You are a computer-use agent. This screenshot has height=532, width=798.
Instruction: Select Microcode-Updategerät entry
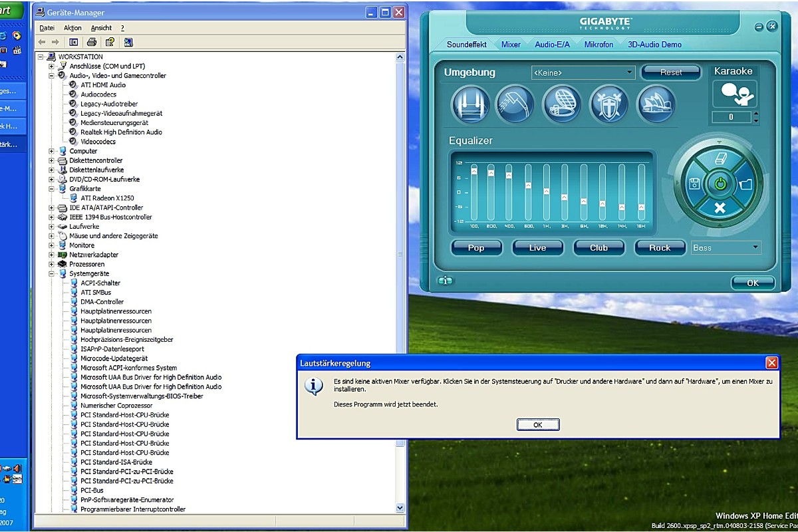click(x=114, y=358)
